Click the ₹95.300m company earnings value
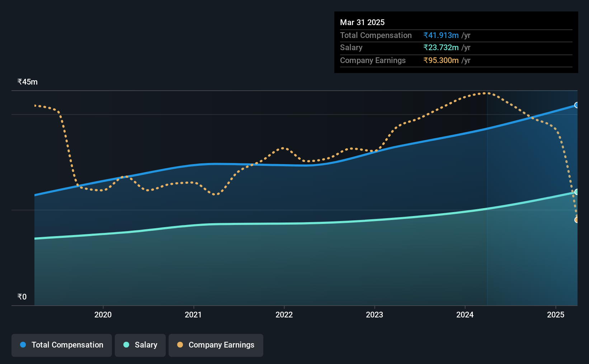589x364 pixels. click(x=441, y=60)
